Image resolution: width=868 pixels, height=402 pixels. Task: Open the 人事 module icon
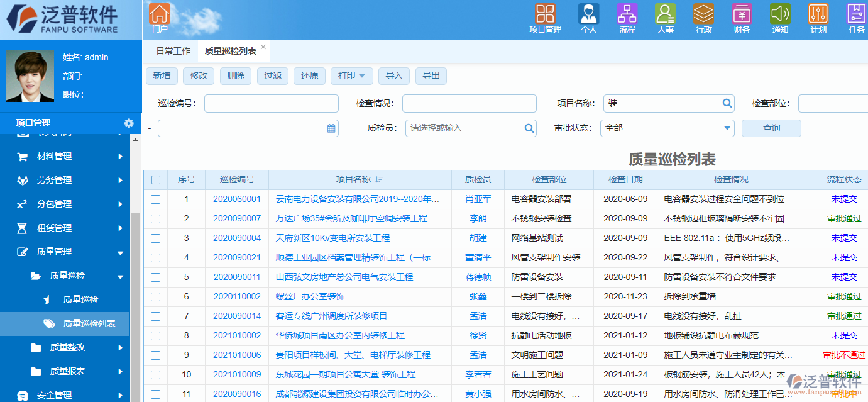[666, 14]
